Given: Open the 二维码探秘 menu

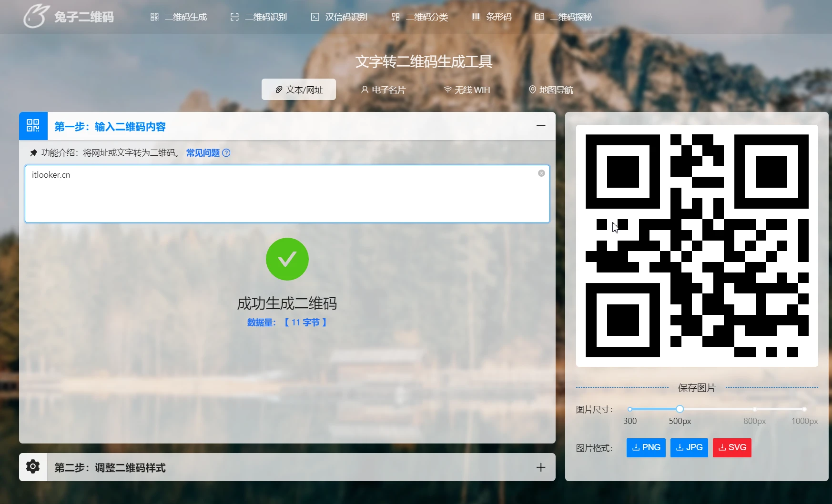Looking at the screenshot, I should [x=564, y=17].
